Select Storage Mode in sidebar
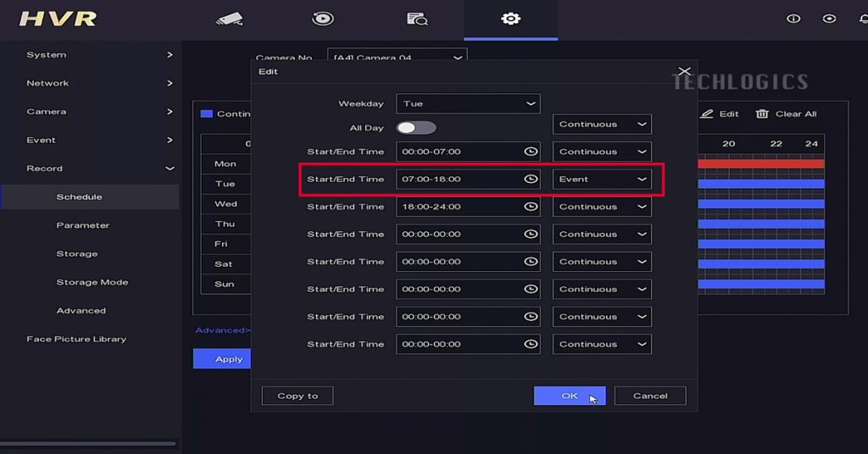Screen dimensions: 868x454 (x=92, y=282)
